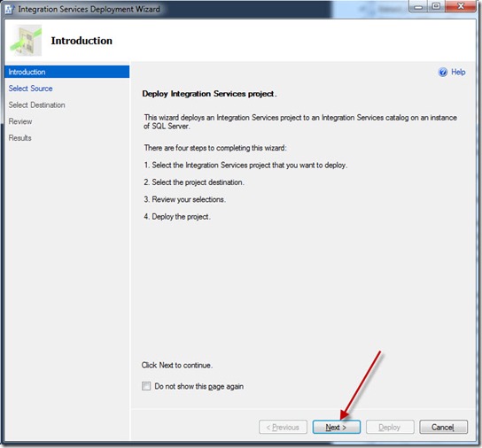Close the Deployment Wizard window

point(461,6)
